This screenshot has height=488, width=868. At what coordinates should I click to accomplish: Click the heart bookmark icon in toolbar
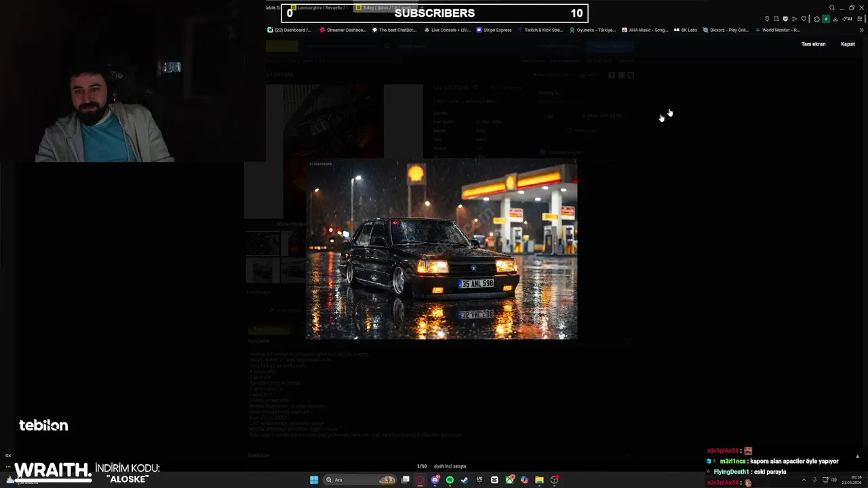point(804,19)
